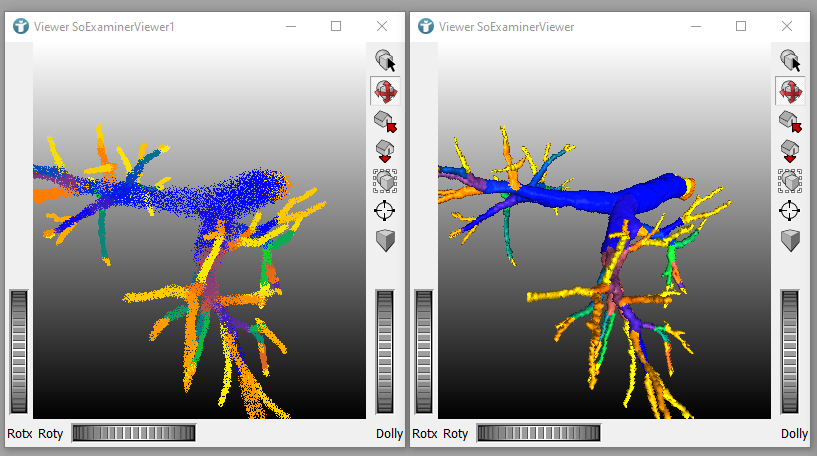Click Dolly thumbwheel in right SoExaminerViewer
Image resolution: width=817 pixels, height=456 pixels.
[x=790, y=351]
